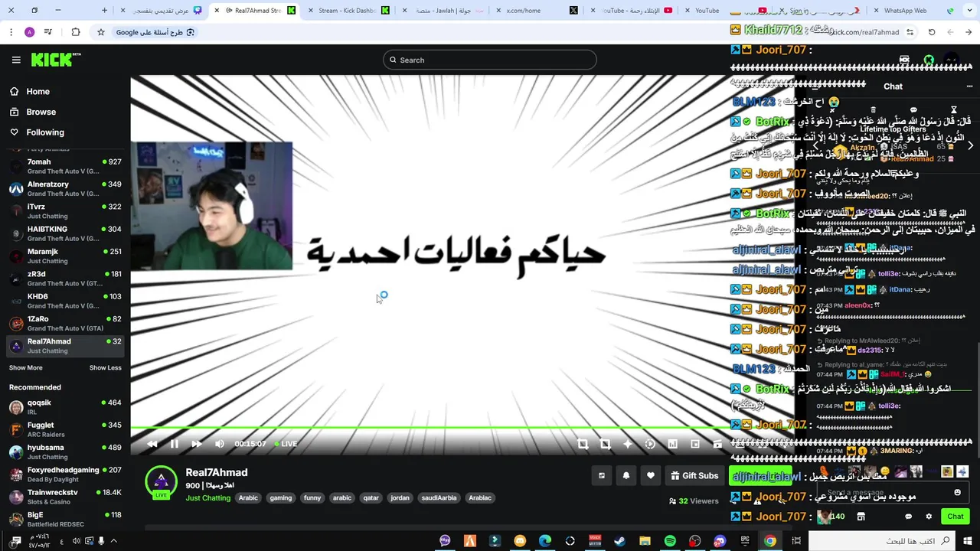Expand list with Show More

[x=26, y=368]
